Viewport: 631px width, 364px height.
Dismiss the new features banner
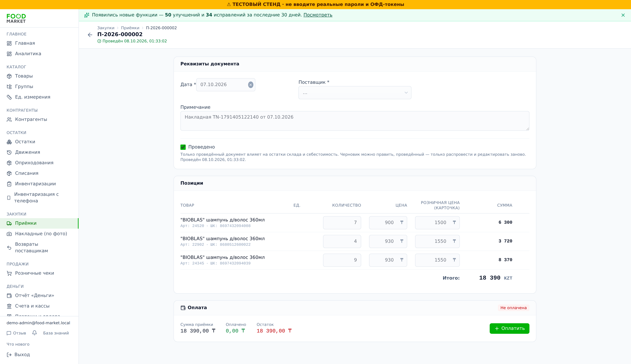tap(623, 15)
